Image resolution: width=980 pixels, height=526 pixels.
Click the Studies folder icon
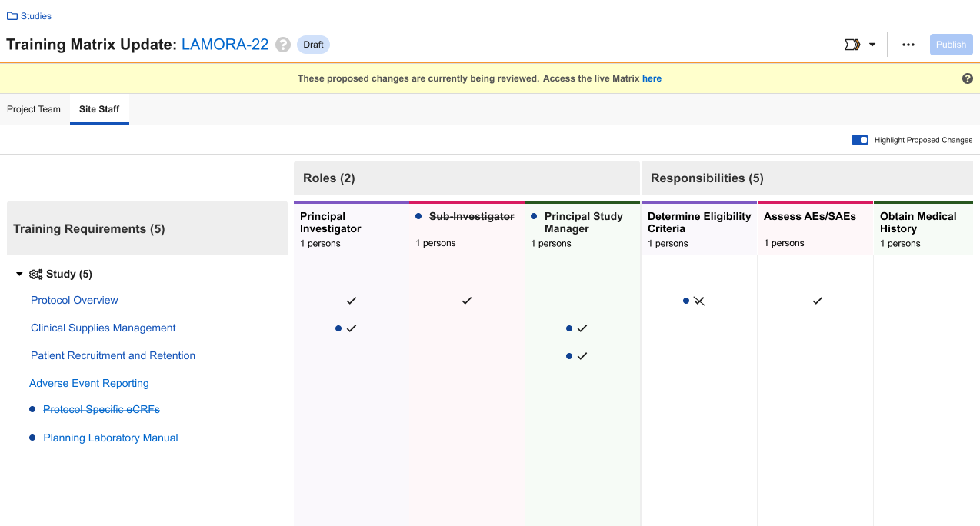coord(12,16)
